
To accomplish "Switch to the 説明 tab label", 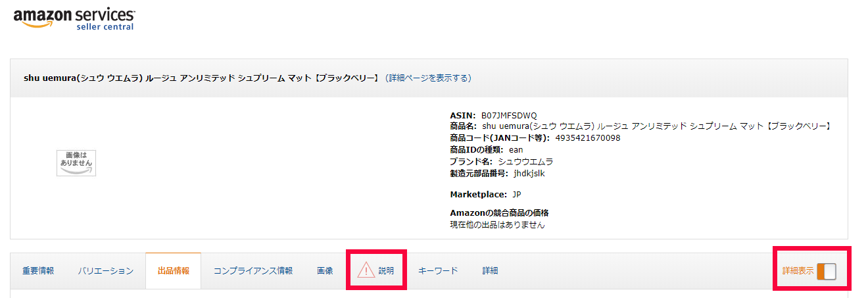I will point(386,271).
